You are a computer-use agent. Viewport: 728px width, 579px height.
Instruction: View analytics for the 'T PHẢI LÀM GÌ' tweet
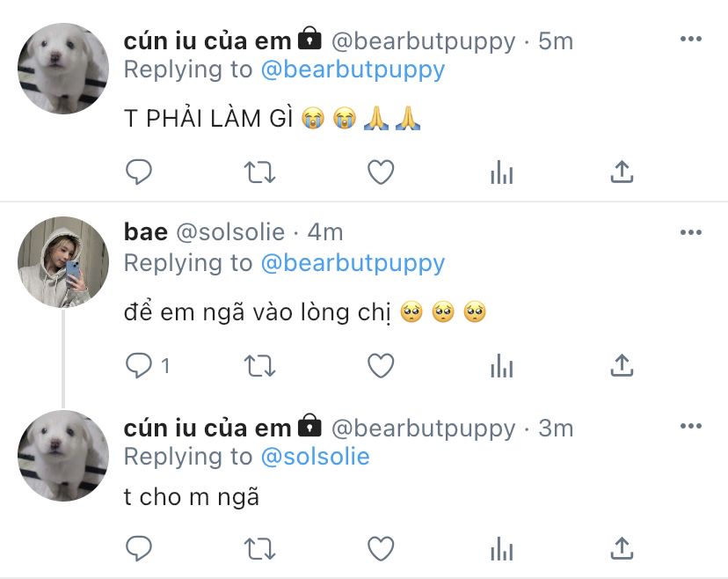[x=501, y=172]
